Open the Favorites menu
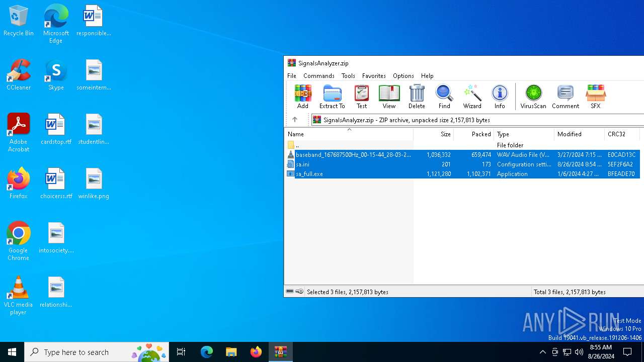 pos(374,76)
